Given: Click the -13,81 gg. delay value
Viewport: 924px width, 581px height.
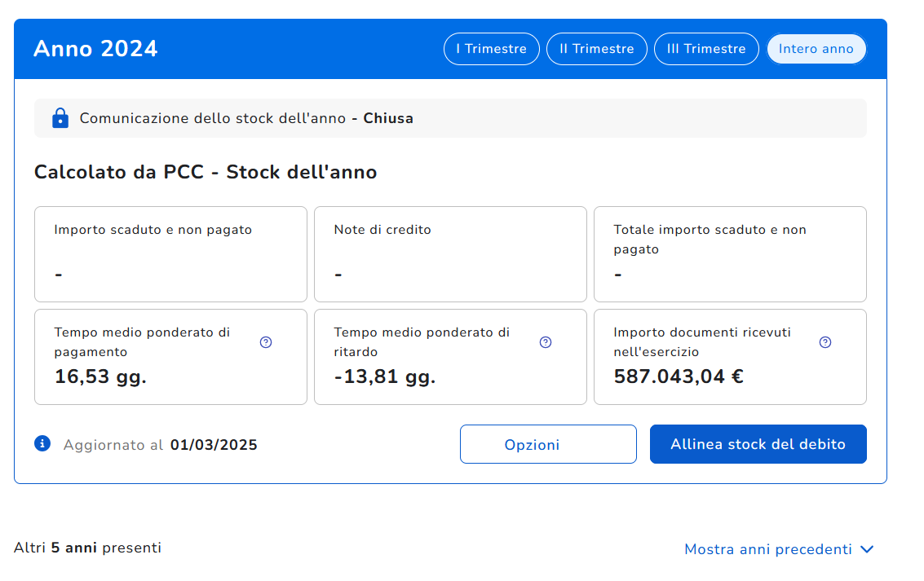Looking at the screenshot, I should (384, 376).
